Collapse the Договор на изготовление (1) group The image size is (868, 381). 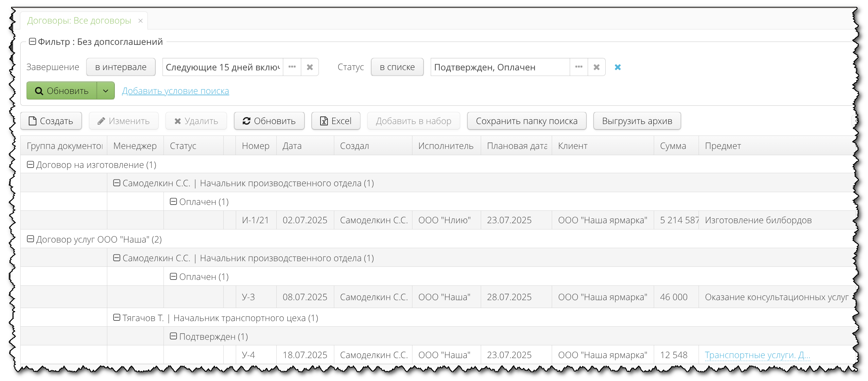pos(31,165)
